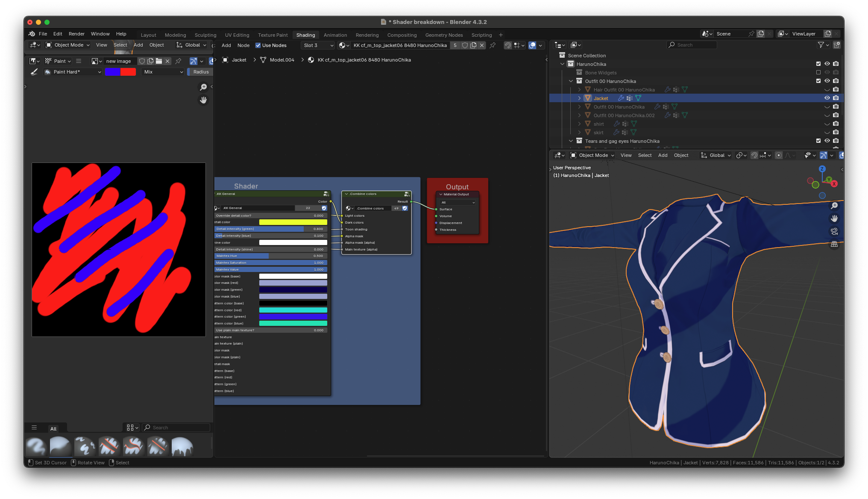Unlink the material with X icon
The width and height of the screenshot is (868, 499).
point(482,45)
